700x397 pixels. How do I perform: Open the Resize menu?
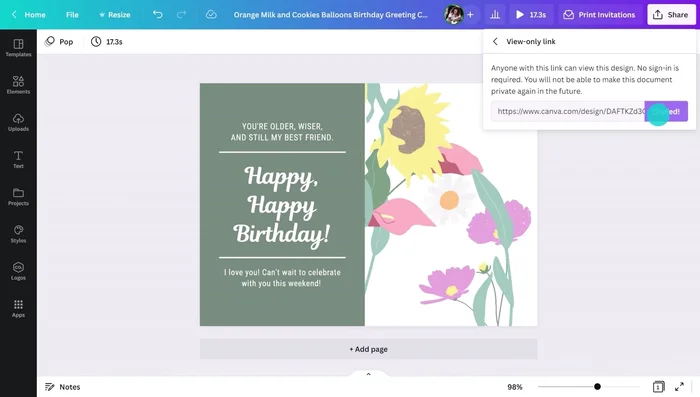coord(115,15)
